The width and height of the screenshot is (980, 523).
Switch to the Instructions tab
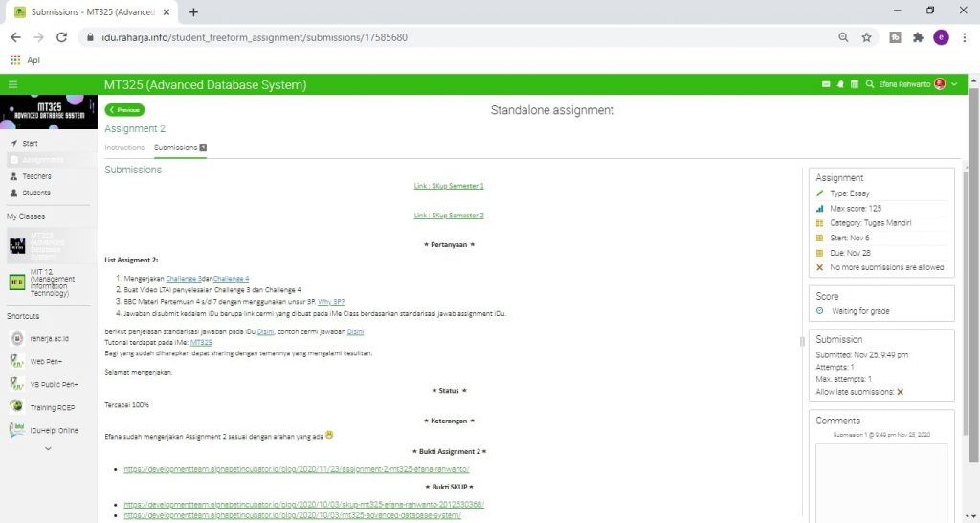pyautogui.click(x=123, y=148)
